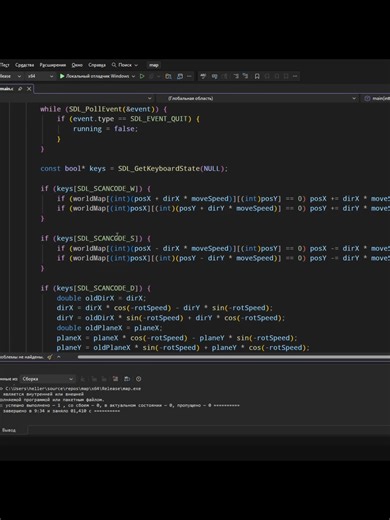
Task: Click the hollow green run-without-debugging arrow
Action: 142,76
